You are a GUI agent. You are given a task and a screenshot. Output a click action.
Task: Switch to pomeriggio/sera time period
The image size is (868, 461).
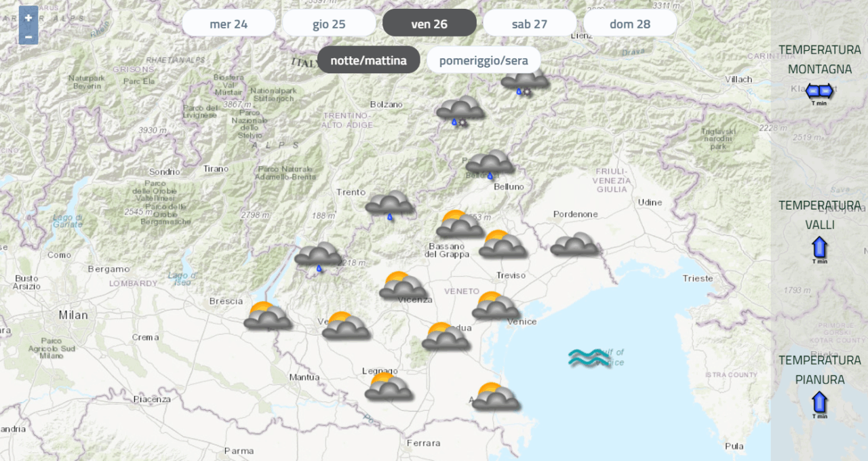pos(484,60)
